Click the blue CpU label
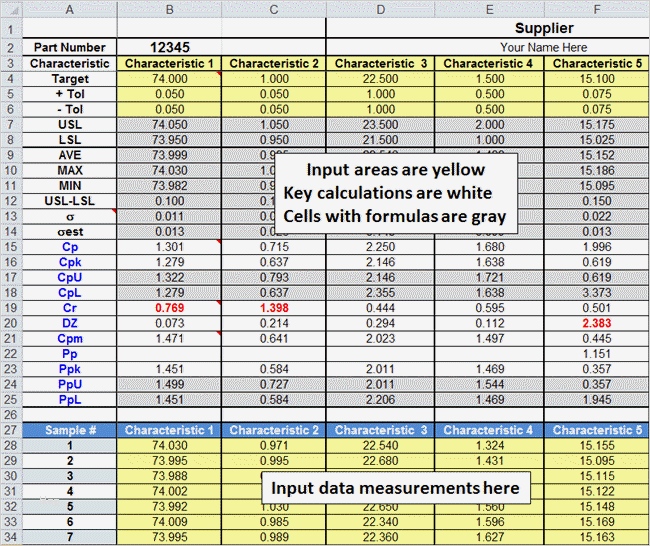The height and width of the screenshot is (546, 650). click(x=70, y=277)
